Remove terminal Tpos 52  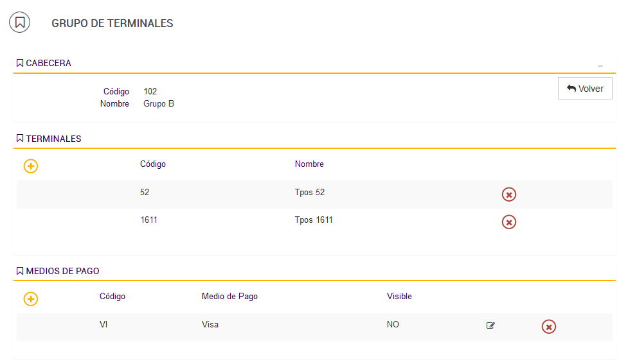coord(508,195)
